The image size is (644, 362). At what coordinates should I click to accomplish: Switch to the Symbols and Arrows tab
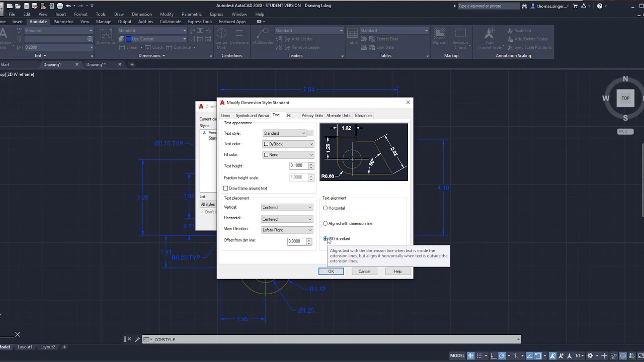point(252,116)
